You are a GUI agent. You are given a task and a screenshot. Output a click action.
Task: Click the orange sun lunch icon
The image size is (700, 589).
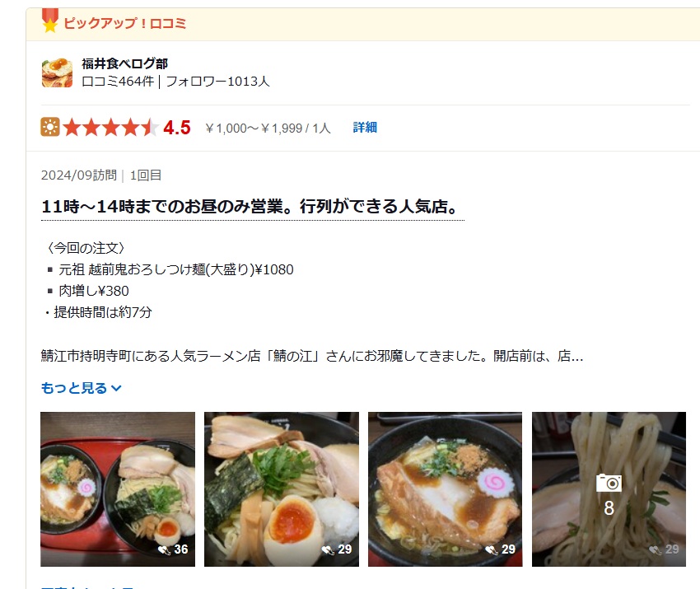coord(50,127)
